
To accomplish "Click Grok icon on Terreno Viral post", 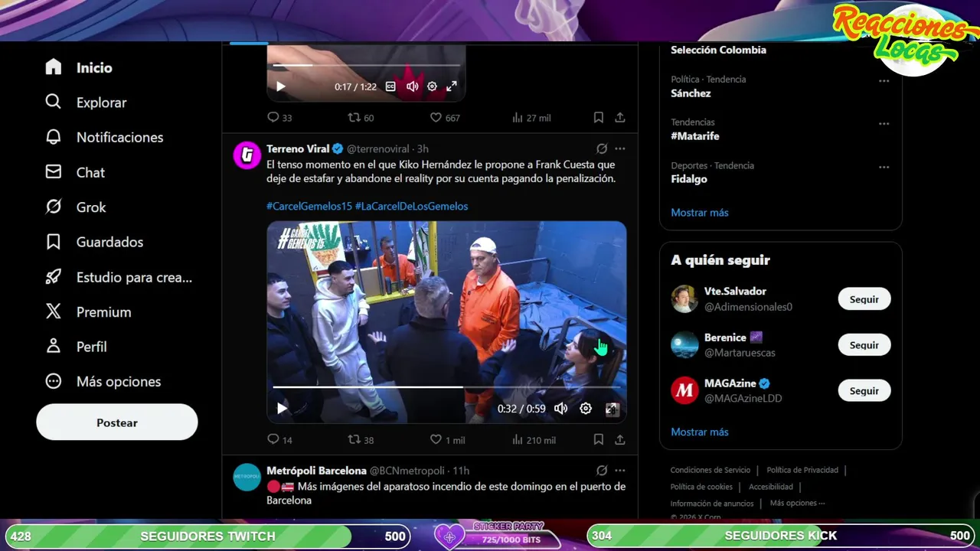I will (602, 148).
